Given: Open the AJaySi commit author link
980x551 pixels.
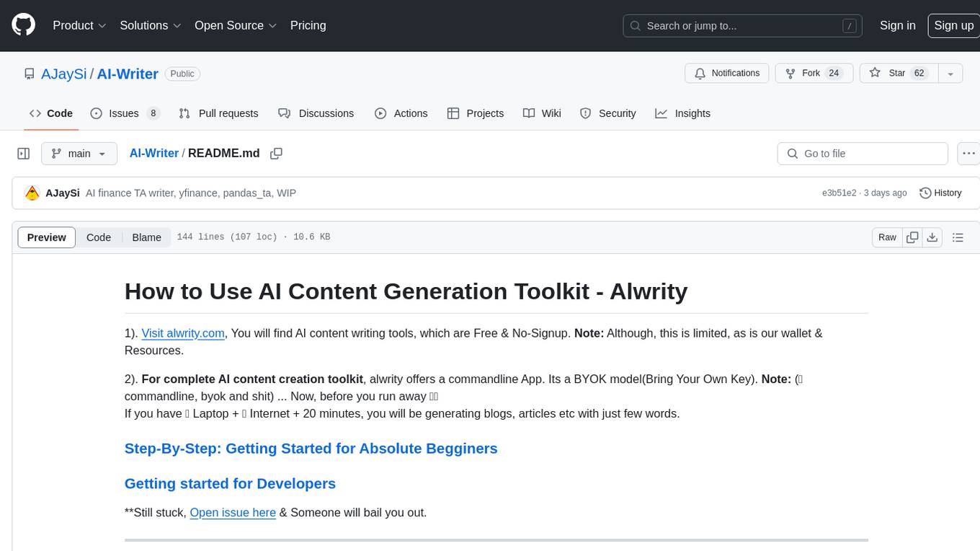Looking at the screenshot, I should point(63,193).
